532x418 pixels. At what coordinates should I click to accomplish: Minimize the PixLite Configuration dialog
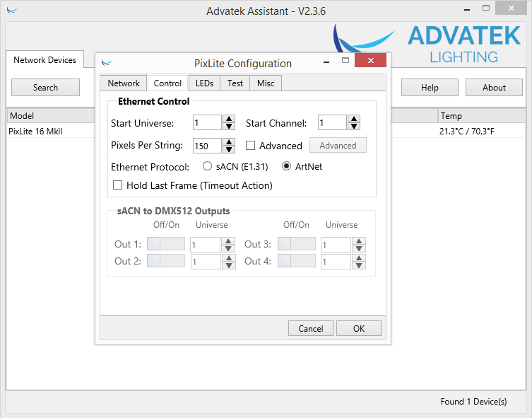point(326,62)
